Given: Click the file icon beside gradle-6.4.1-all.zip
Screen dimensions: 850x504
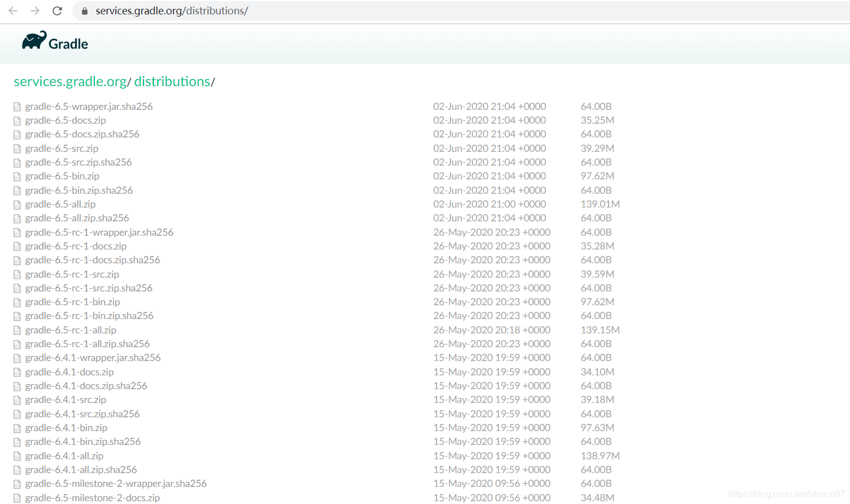Looking at the screenshot, I should [17, 456].
